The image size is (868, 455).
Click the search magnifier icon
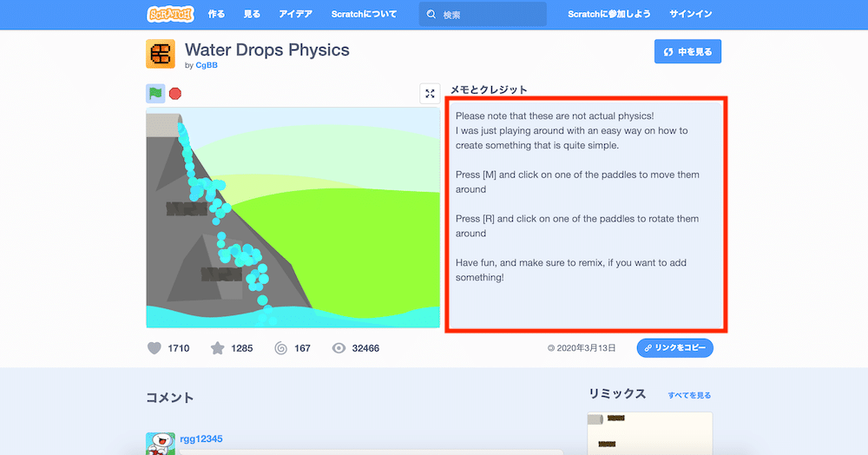(x=431, y=15)
